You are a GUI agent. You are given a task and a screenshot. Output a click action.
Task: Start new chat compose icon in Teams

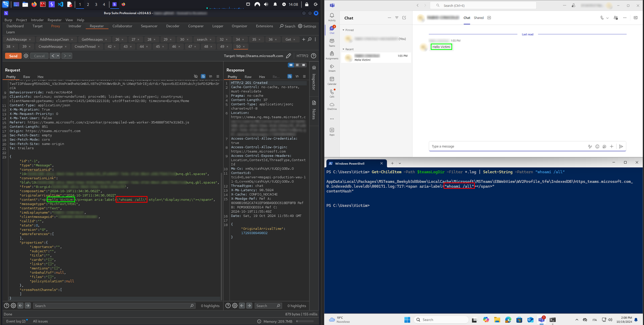(404, 18)
